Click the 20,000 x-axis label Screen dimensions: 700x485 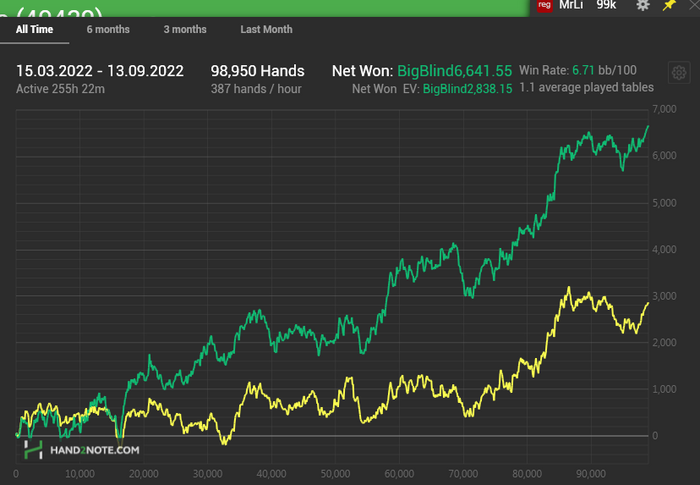pyautogui.click(x=144, y=474)
